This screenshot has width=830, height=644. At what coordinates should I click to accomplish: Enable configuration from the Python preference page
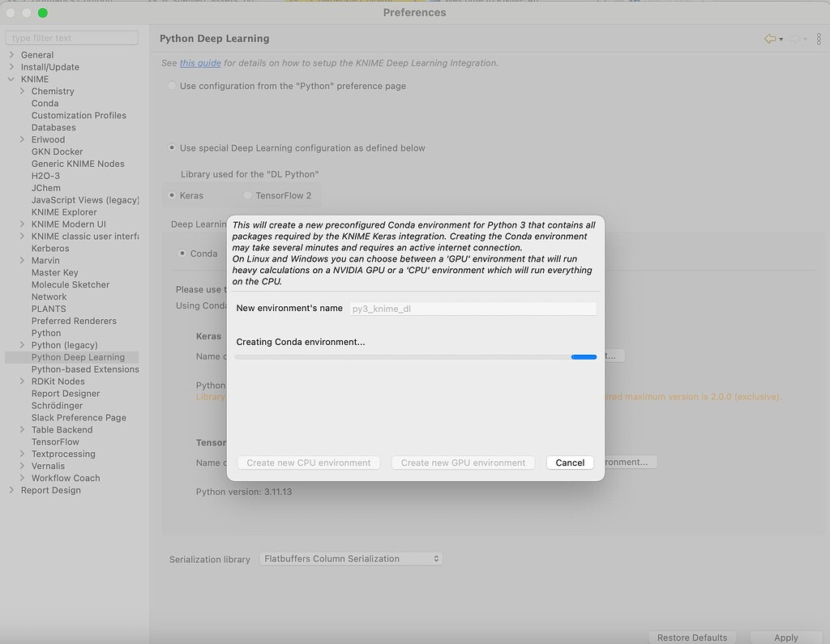(x=171, y=85)
